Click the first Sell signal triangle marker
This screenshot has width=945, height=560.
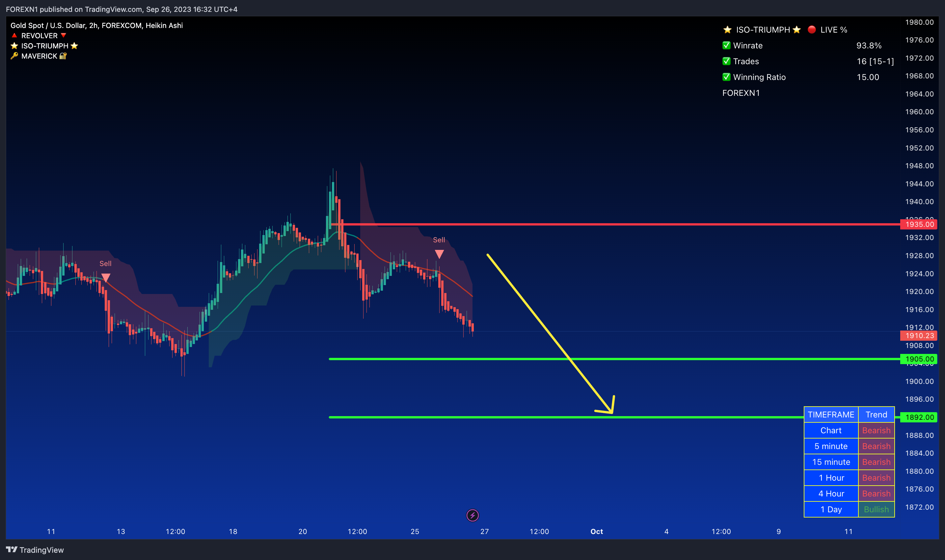[106, 278]
